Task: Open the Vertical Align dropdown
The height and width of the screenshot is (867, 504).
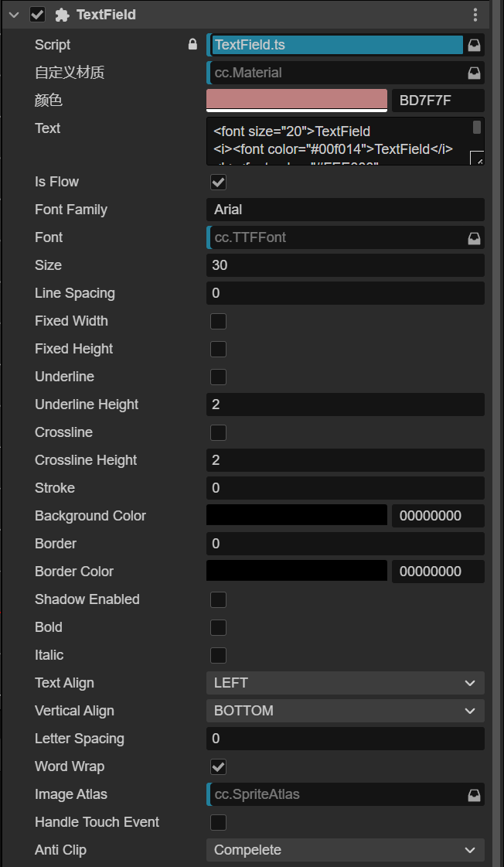Action: click(345, 711)
